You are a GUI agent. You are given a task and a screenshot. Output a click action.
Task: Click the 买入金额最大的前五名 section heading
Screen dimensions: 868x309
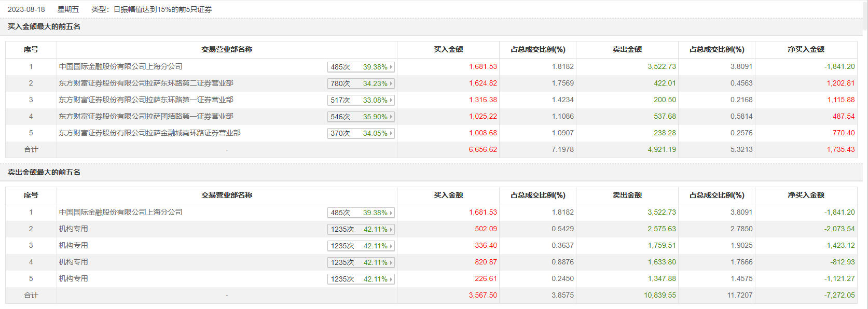pyautogui.click(x=44, y=26)
